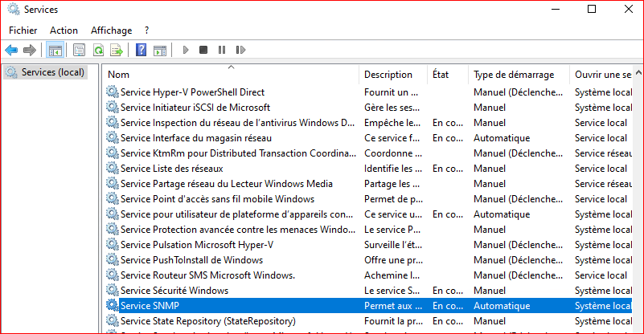Restart the service with the toolbar button
The height and width of the screenshot is (334, 644).
[240, 50]
